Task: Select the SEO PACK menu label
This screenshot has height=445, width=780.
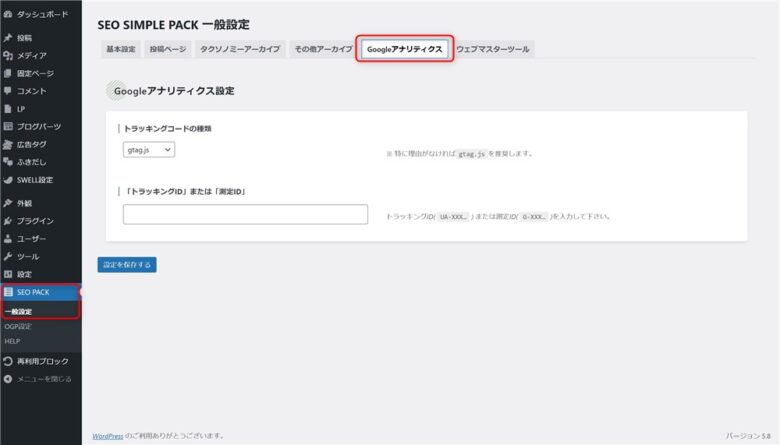Action: (33, 292)
